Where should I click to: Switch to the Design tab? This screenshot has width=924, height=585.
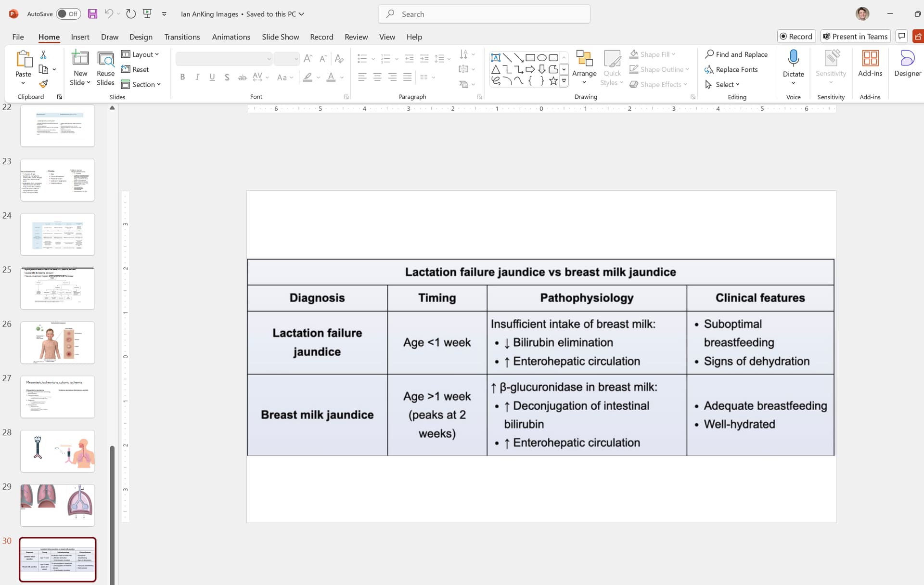[141, 37]
